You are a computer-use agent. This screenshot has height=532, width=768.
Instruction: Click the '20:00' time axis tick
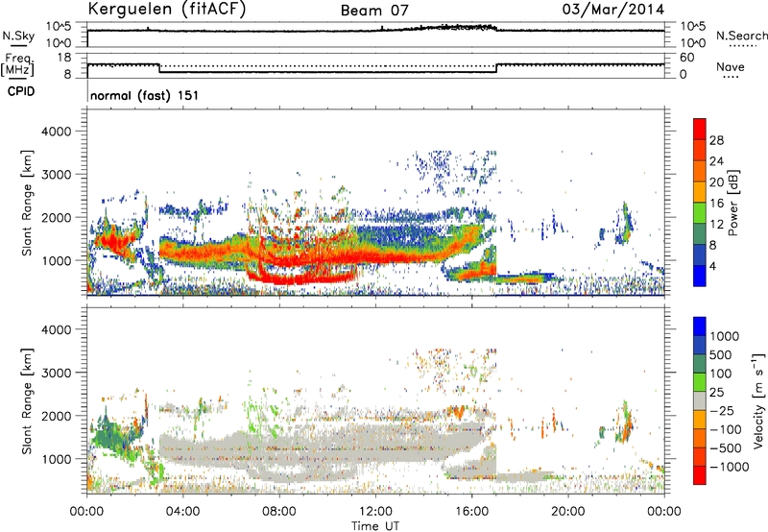568,512
